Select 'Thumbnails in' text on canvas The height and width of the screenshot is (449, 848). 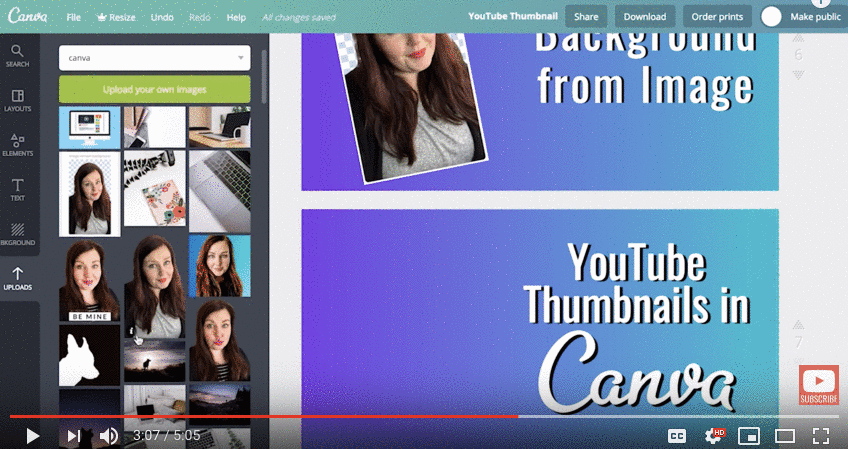tap(637, 305)
